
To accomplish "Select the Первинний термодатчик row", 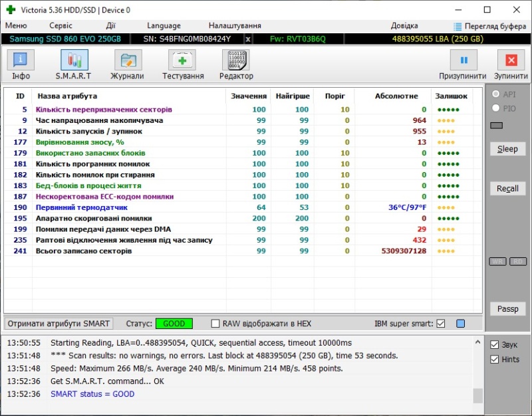I will coord(243,207).
